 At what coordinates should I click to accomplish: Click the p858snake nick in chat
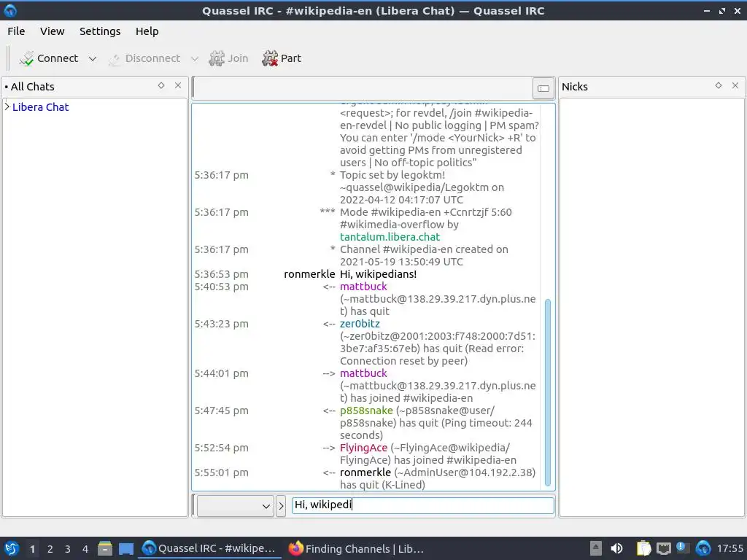click(366, 411)
